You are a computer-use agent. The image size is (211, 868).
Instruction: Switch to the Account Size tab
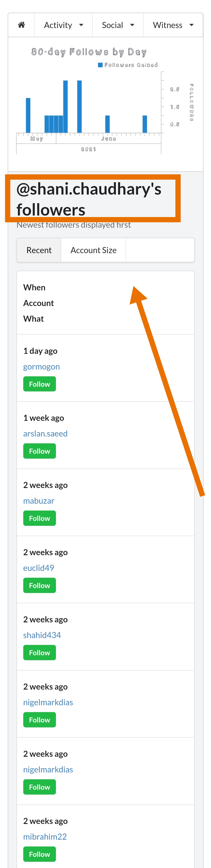click(x=93, y=250)
